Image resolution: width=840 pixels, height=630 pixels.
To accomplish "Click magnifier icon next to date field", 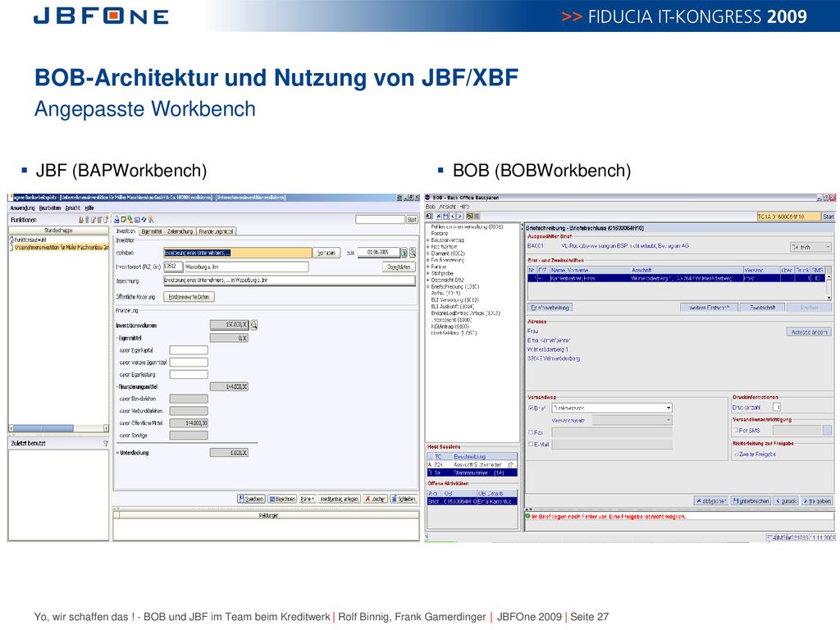I will point(413,253).
